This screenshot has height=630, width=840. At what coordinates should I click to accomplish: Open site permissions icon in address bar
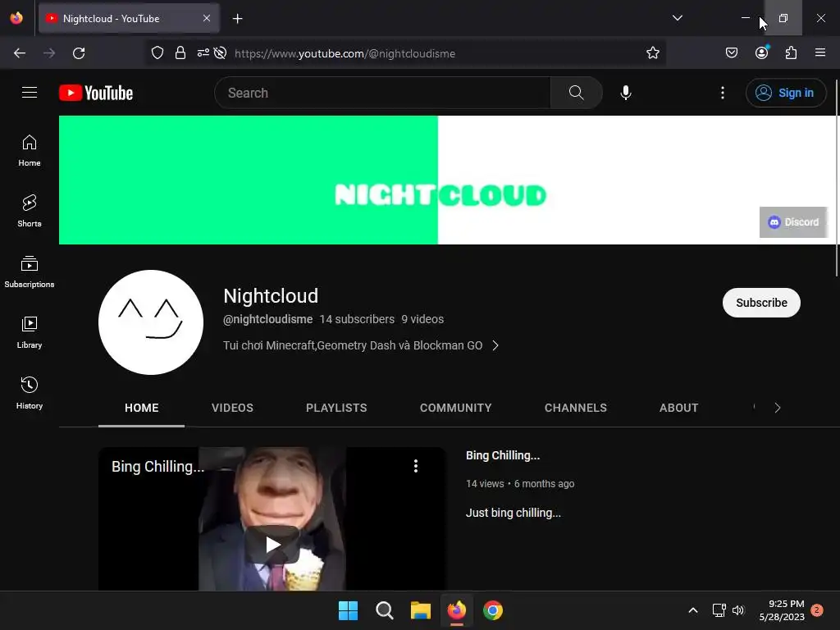point(203,52)
